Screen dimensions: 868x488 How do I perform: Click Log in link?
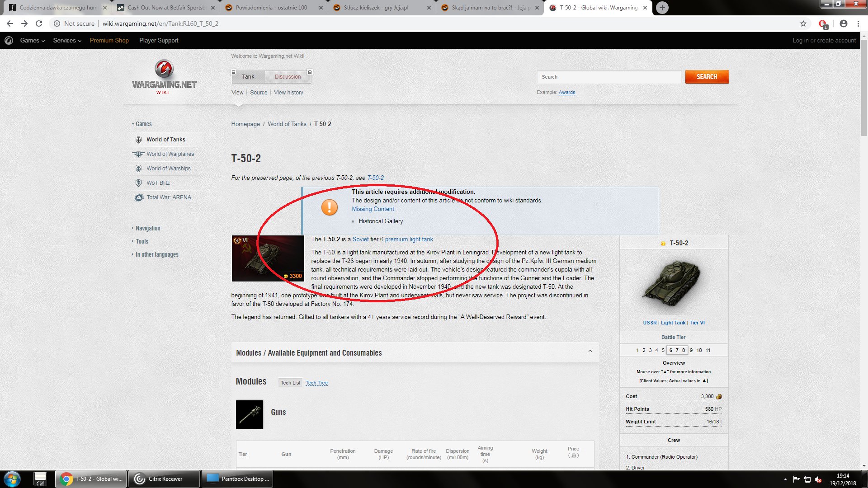[800, 41]
